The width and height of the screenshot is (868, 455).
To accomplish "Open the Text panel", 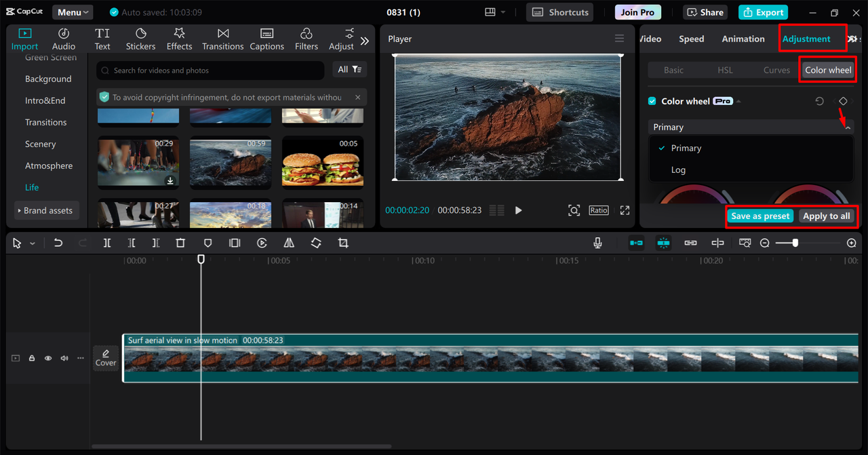I will tap(102, 39).
